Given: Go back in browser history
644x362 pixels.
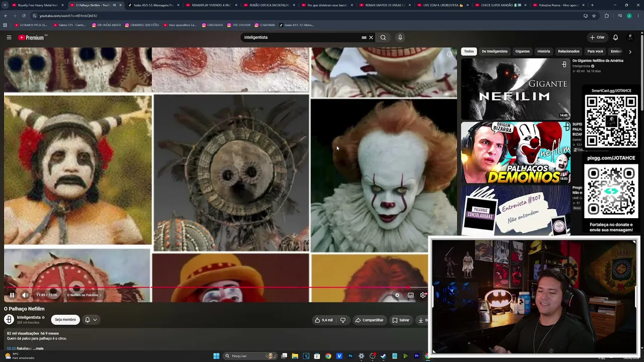Looking at the screenshot, I should click(6, 16).
